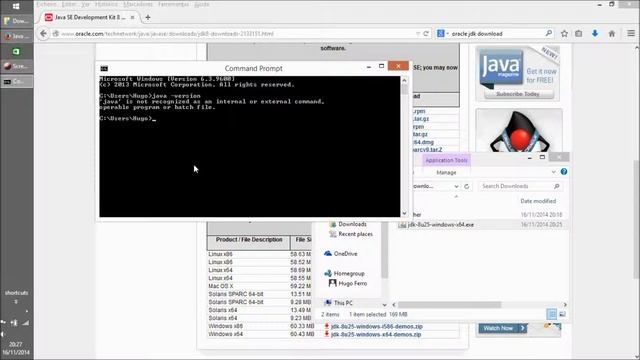The width and height of the screenshot is (640, 360).
Task: Select the Java SE Development Kit tab
Action: [89, 18]
